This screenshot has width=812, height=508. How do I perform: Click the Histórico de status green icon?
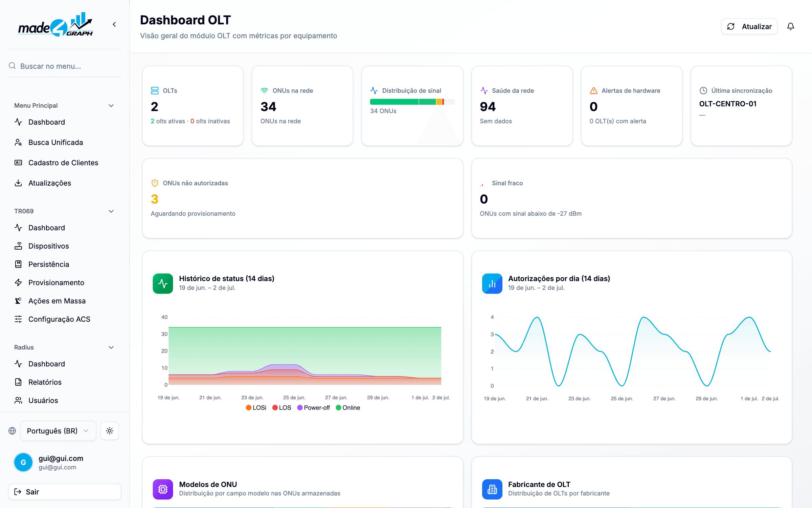[x=163, y=283]
